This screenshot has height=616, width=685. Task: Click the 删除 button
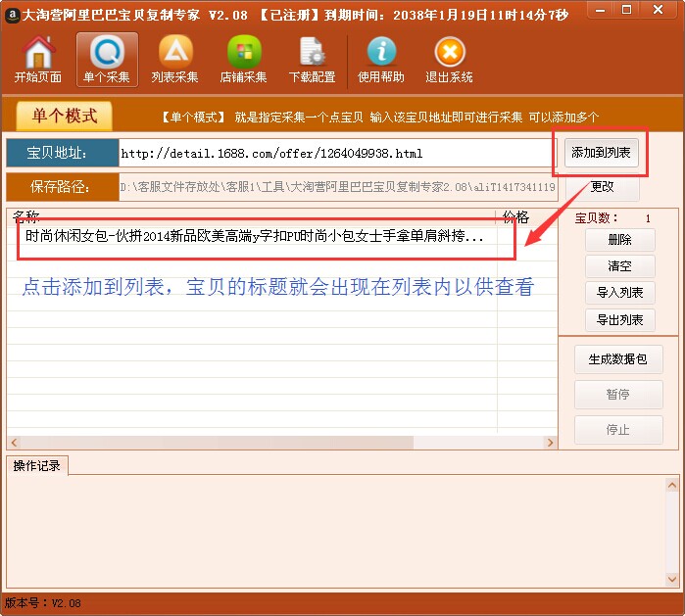point(620,240)
